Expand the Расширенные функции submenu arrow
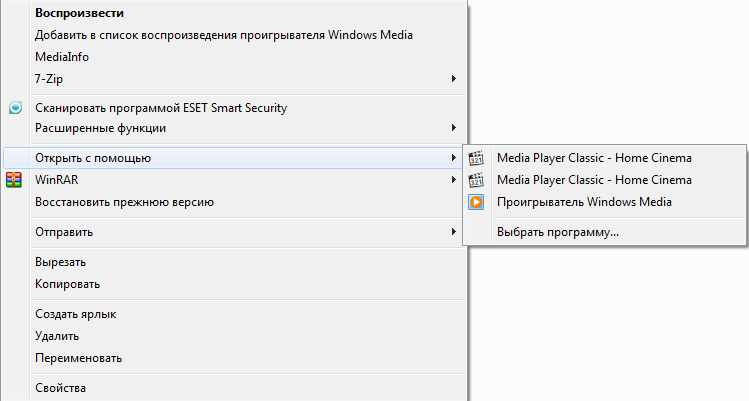Image resolution: width=749 pixels, height=401 pixels. (454, 128)
